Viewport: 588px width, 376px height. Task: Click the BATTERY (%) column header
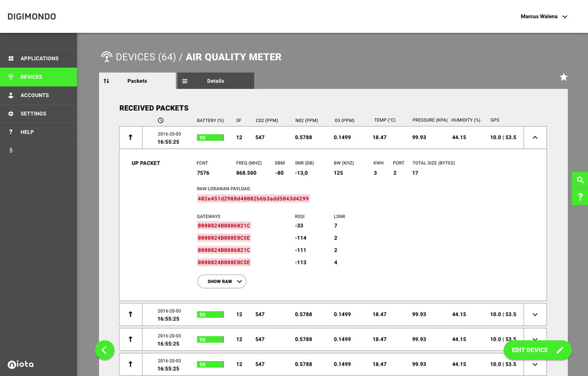(x=210, y=121)
